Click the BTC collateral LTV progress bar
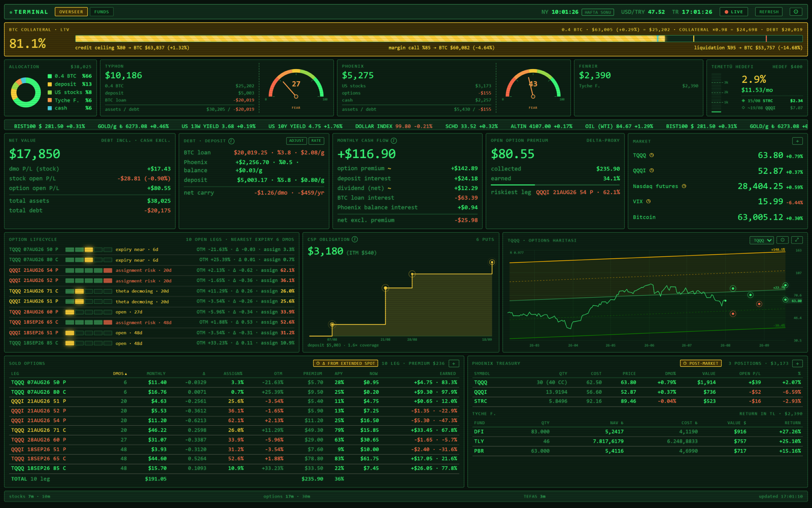 (x=439, y=39)
